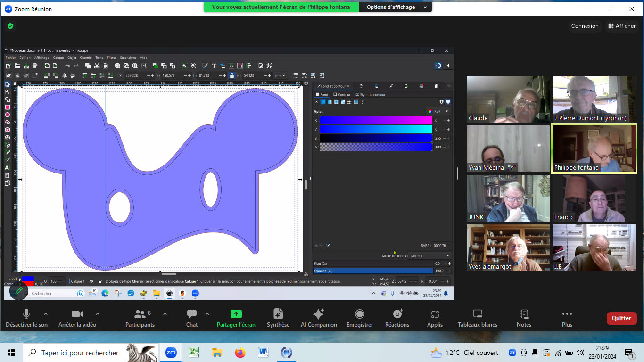This screenshot has width=644, height=362.
Task: Switch to the Contour tab
Action: (x=342, y=95)
